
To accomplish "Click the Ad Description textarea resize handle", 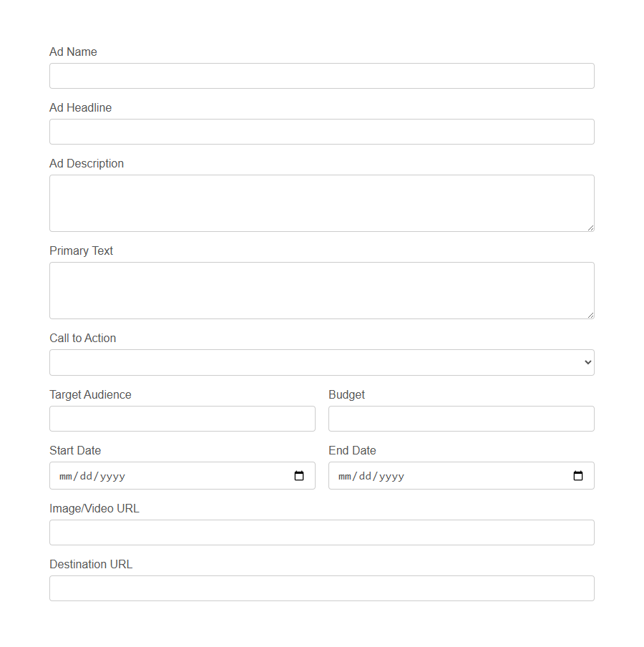I will click(x=591, y=228).
